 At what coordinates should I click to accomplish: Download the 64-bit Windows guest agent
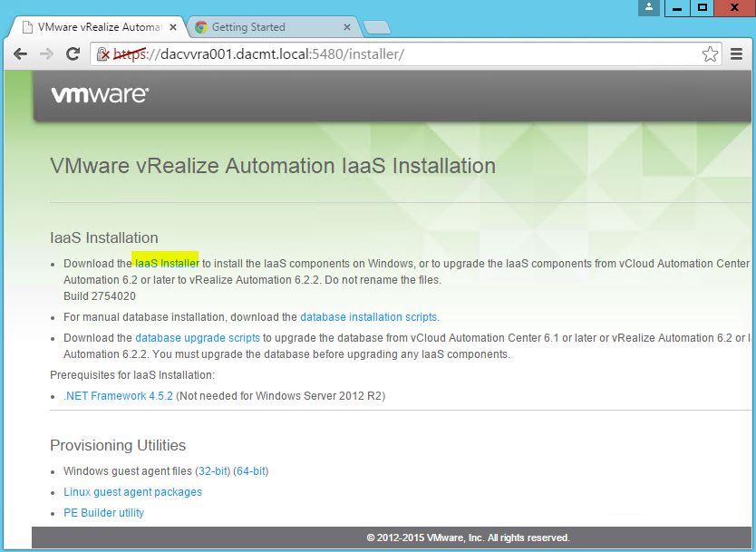coord(251,471)
